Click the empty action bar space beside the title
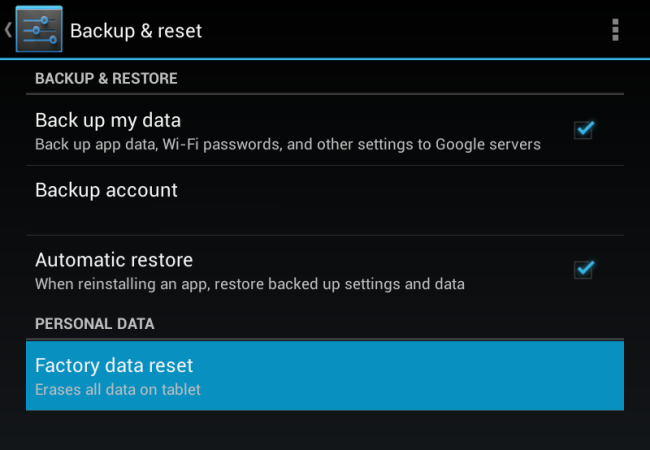This screenshot has width=650, height=450. 400,30
